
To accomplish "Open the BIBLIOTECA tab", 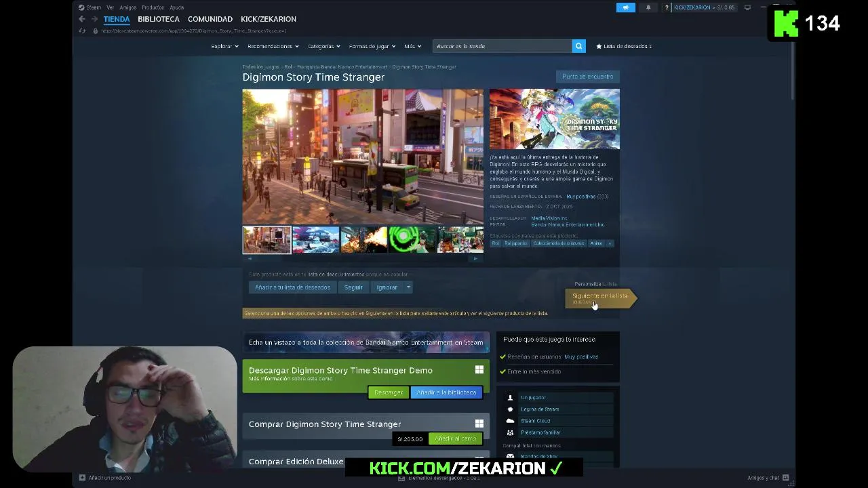I will pos(159,19).
